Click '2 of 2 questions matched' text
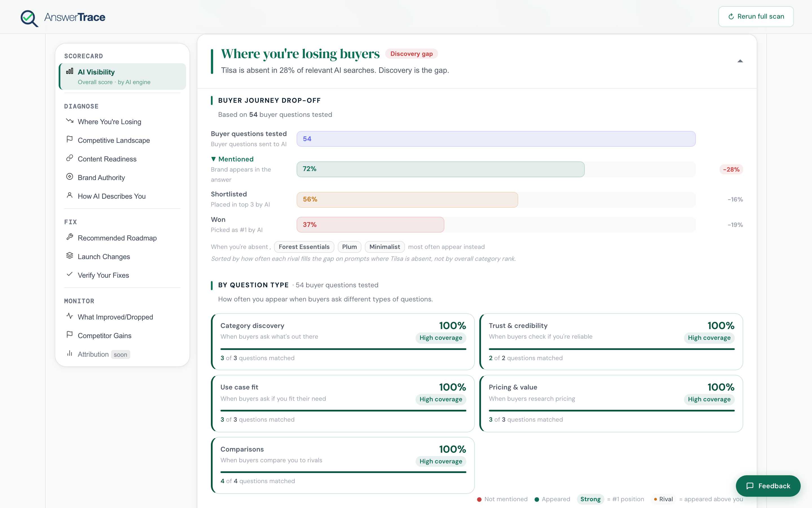Image resolution: width=812 pixels, height=508 pixels. [526, 358]
